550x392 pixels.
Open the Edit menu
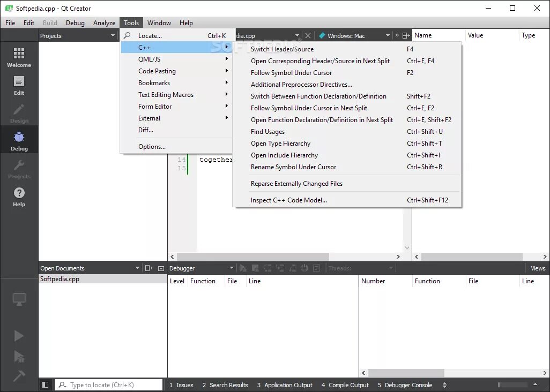[29, 23]
